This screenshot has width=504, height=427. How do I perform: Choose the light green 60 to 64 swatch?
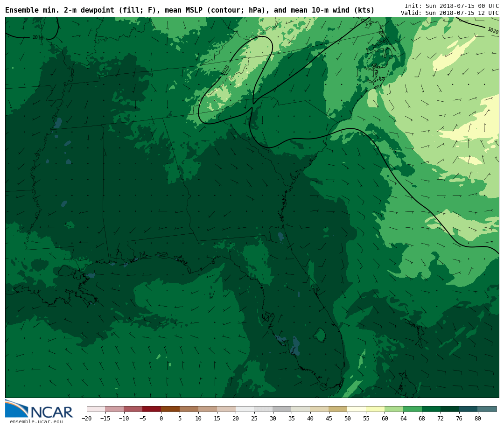pyautogui.click(x=394, y=409)
